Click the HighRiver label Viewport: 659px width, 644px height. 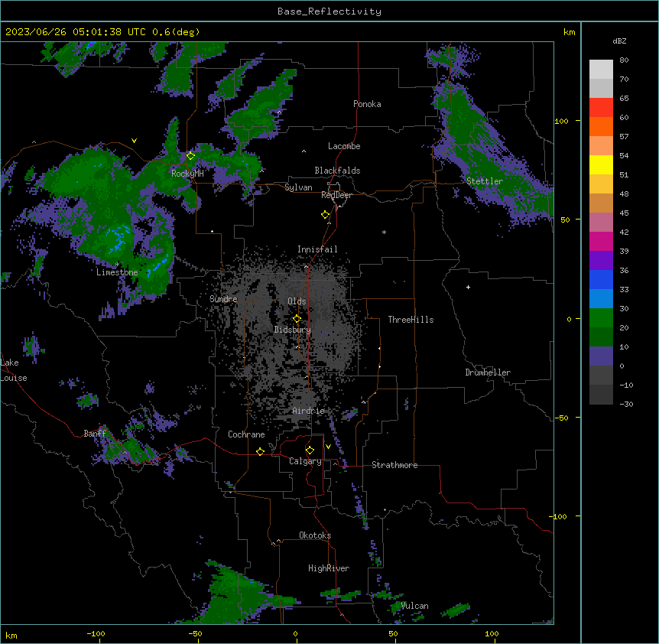pos(329,568)
